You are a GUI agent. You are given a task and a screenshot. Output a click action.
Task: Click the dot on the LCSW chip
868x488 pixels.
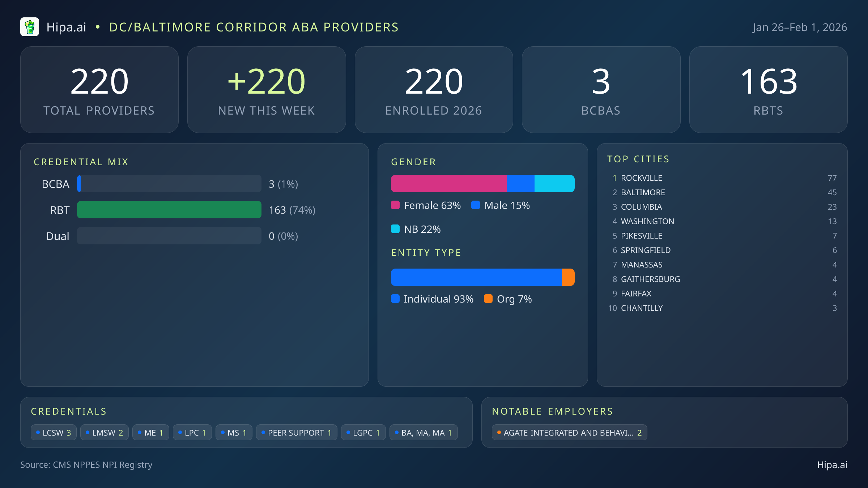pos(38,432)
